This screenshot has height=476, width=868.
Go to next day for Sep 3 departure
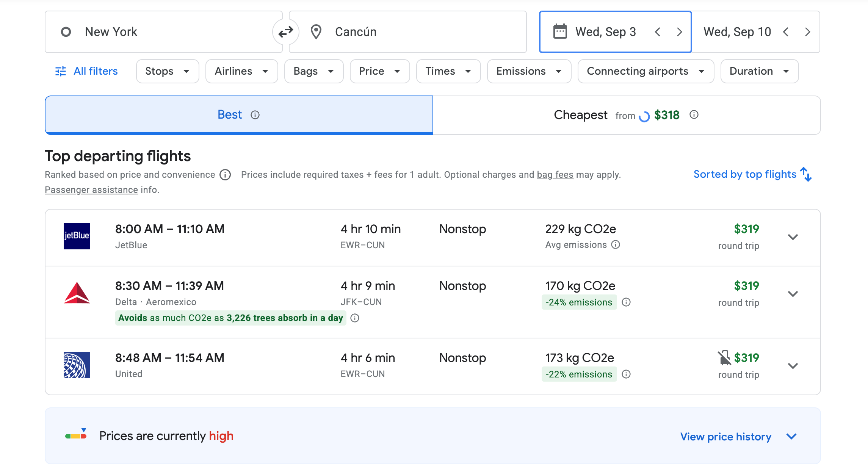click(679, 32)
